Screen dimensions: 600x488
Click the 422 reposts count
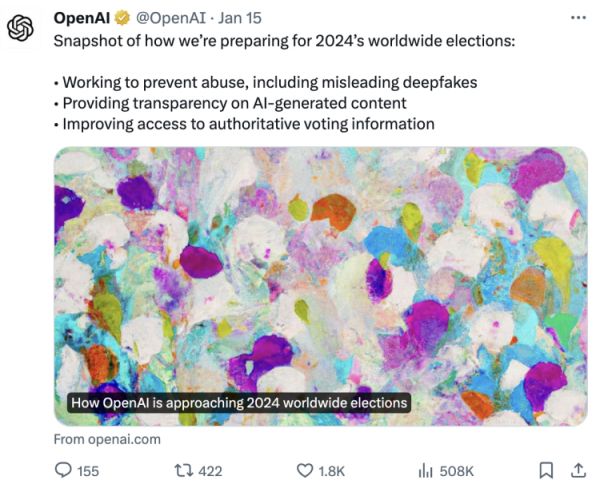[210, 471]
